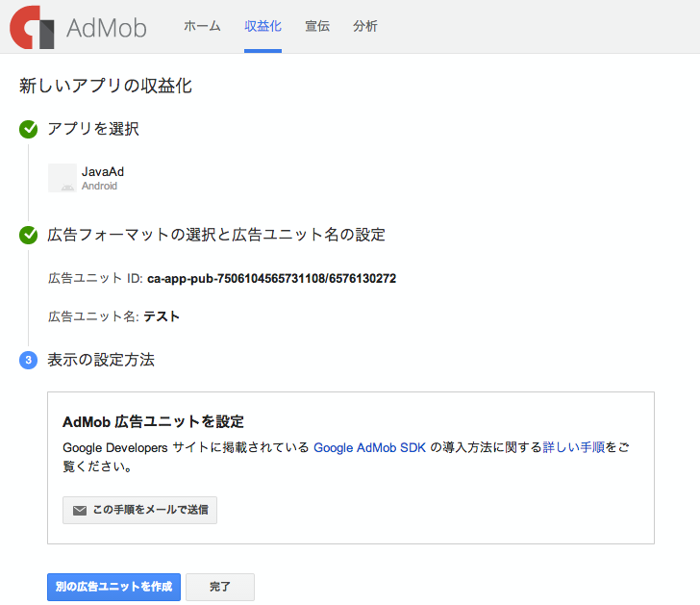This screenshot has height=605, width=700.
Task: Click the アプリを選択 step heading
Action: (93, 129)
